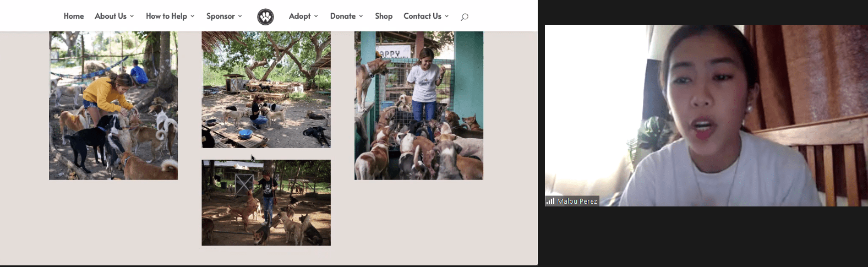This screenshot has height=267, width=868.
Task: Click the Donate navigation link
Action: (342, 16)
